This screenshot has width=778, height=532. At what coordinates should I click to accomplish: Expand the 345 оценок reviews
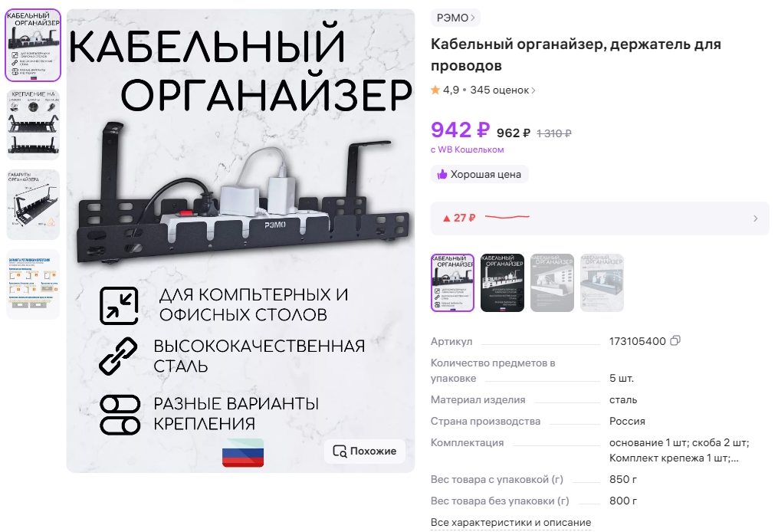(502, 90)
